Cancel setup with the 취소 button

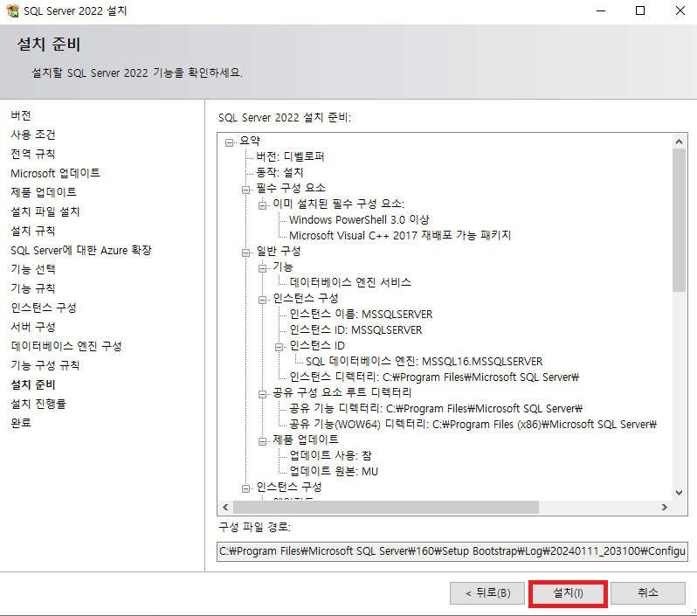(x=648, y=593)
